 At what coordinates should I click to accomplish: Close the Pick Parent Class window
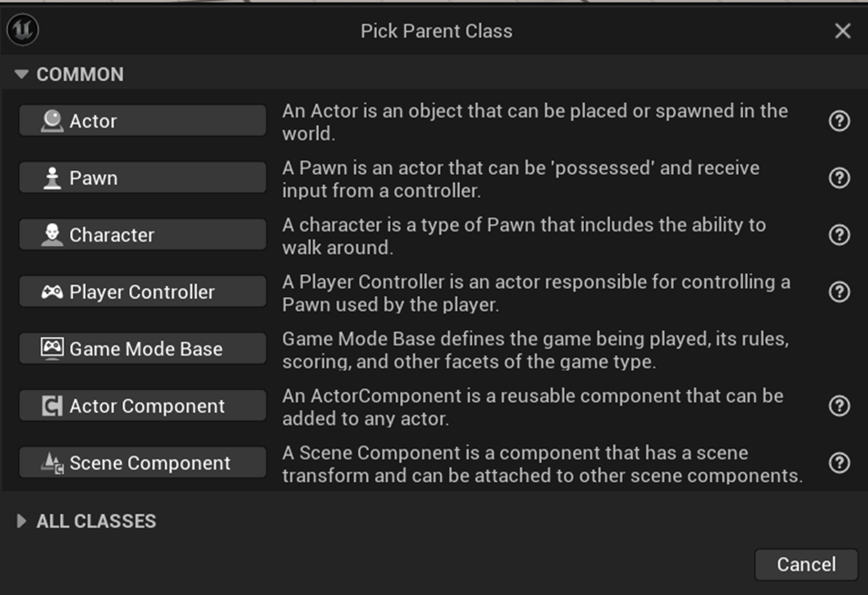tap(842, 31)
